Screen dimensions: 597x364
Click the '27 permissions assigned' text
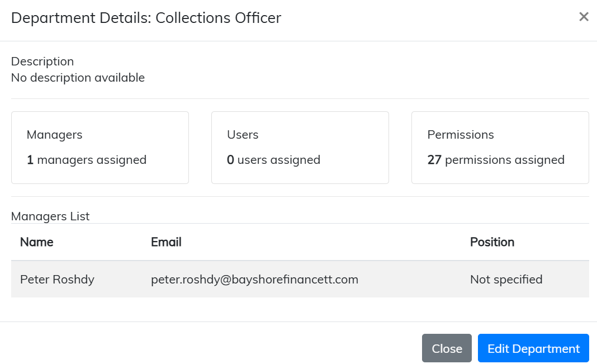496,160
